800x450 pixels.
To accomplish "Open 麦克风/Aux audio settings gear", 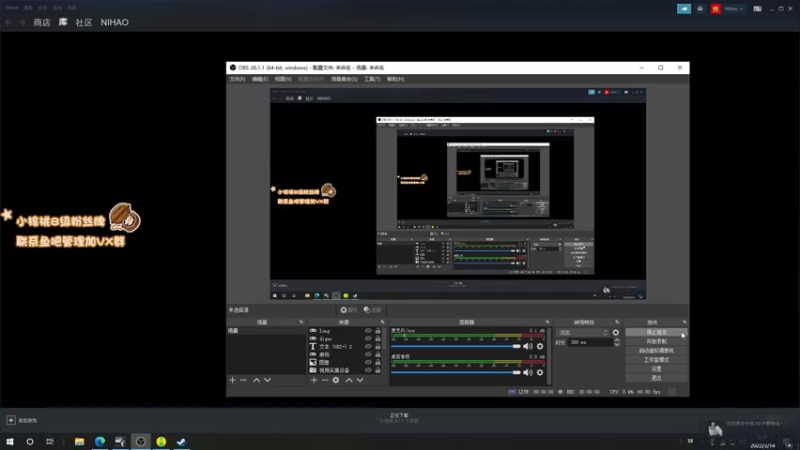I will click(540, 346).
